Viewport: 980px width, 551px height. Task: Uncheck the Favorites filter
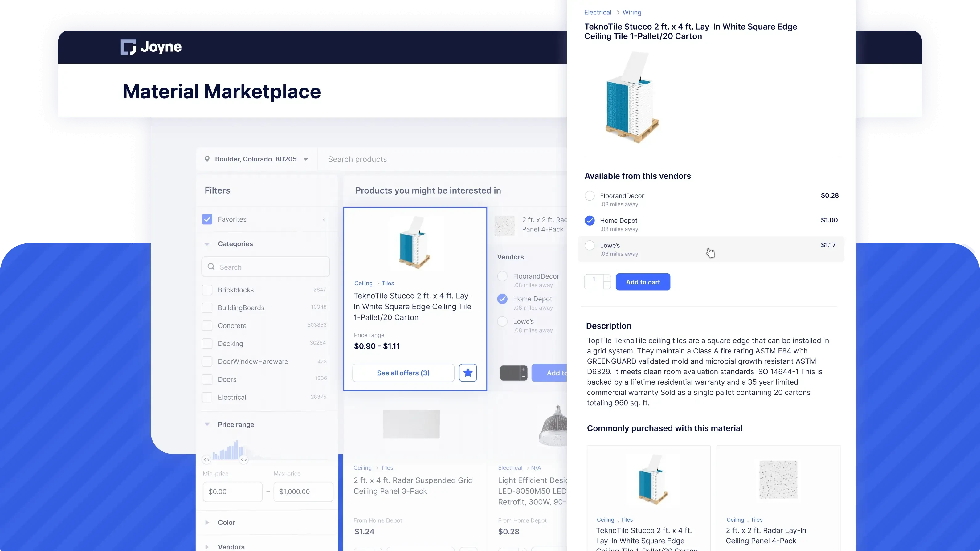207,219
